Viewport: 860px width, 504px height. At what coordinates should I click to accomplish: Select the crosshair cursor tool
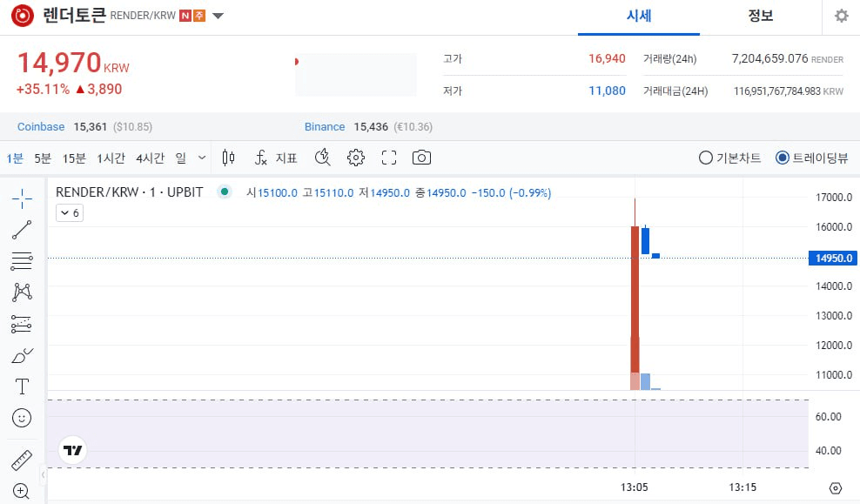click(22, 198)
